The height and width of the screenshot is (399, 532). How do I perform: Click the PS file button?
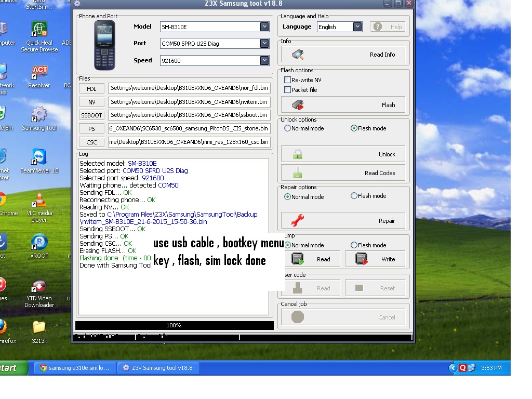click(x=91, y=129)
